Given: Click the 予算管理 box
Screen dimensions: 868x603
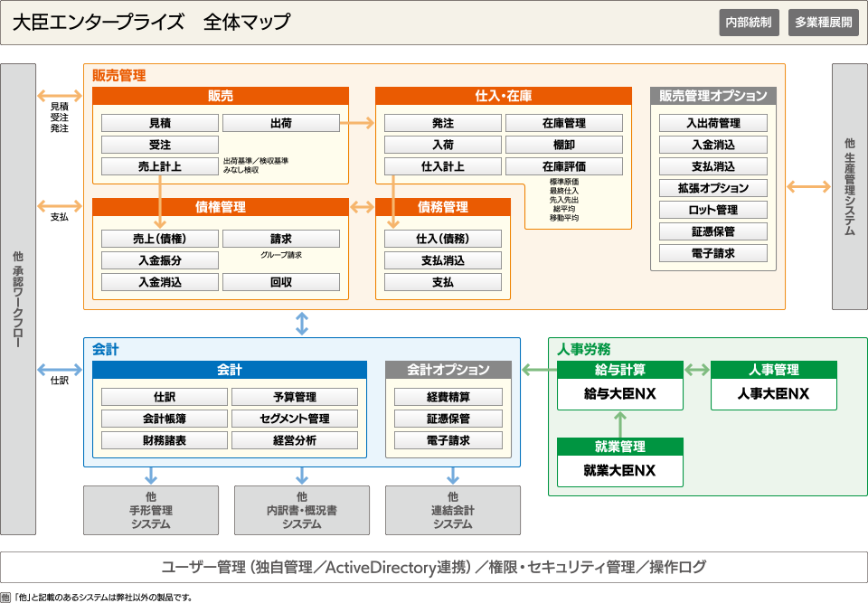Looking at the screenshot, I should click(x=295, y=397).
